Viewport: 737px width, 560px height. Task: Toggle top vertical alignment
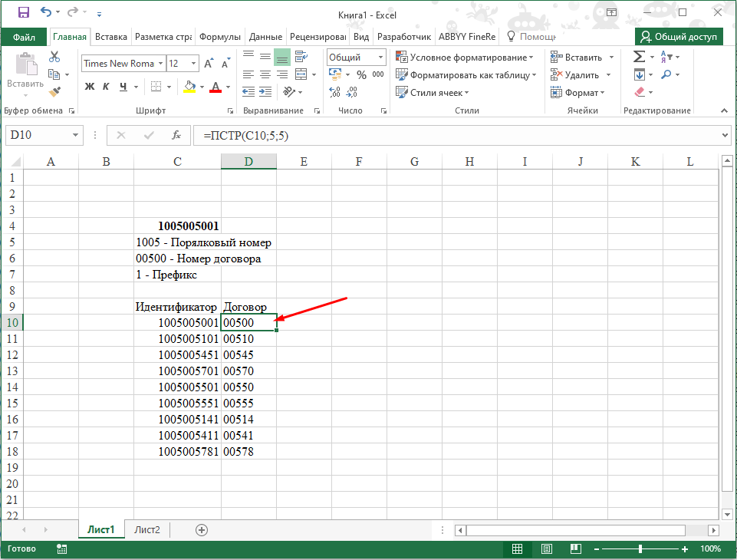coord(248,55)
